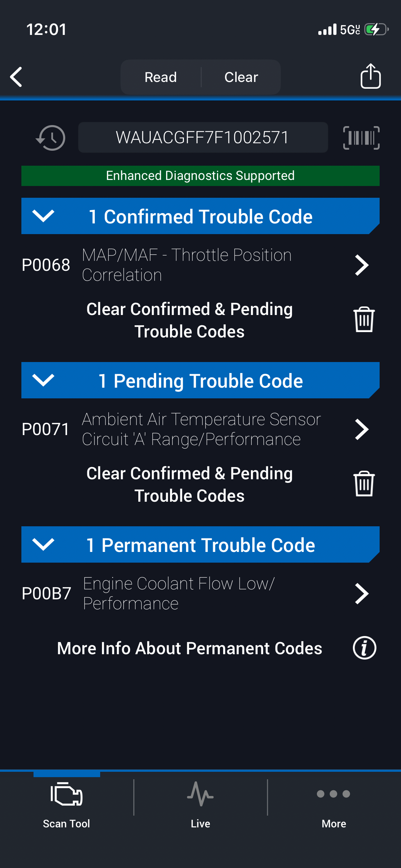Tap More Info About Permanent Codes
401x868 pixels.
190,648
